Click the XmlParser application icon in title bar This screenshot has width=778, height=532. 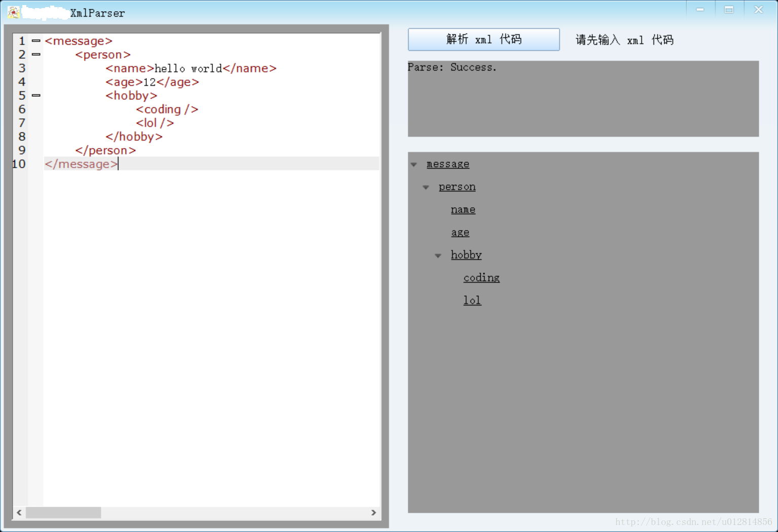click(14, 12)
